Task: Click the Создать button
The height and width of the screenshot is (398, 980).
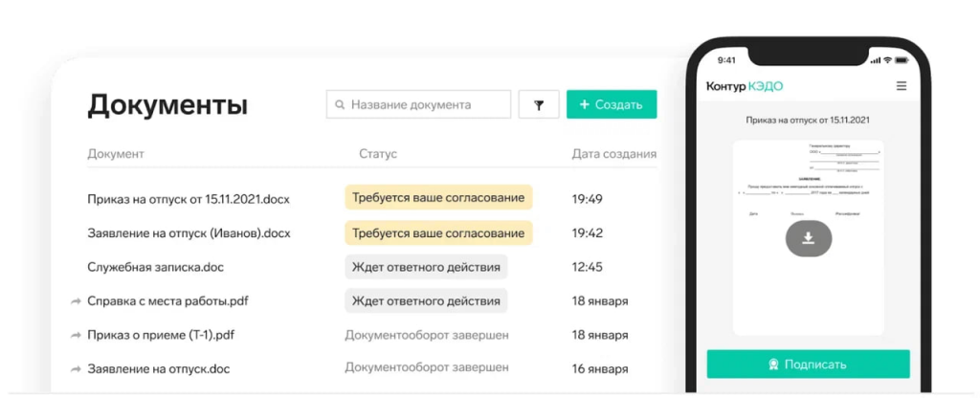Action: coord(612,104)
